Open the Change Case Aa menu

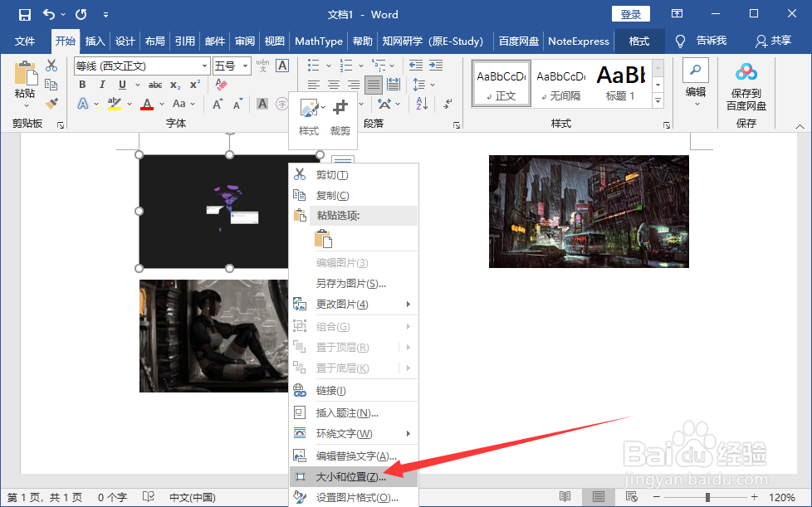coord(183,104)
